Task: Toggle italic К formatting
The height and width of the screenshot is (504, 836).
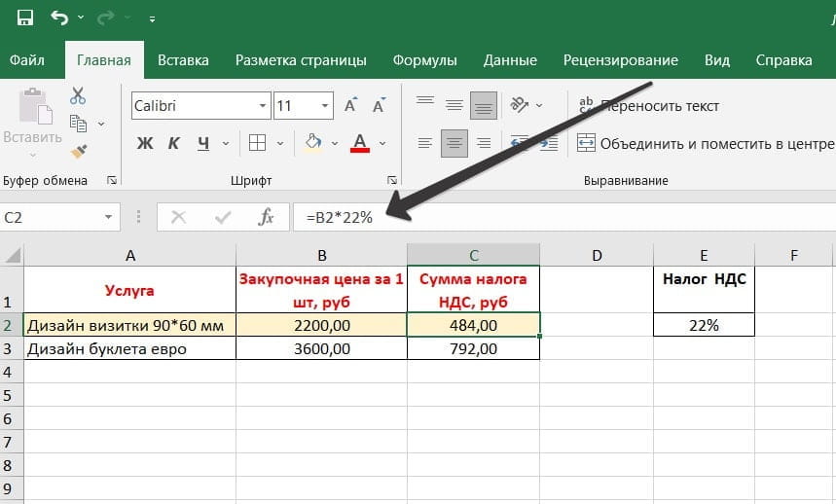Action: (x=174, y=143)
